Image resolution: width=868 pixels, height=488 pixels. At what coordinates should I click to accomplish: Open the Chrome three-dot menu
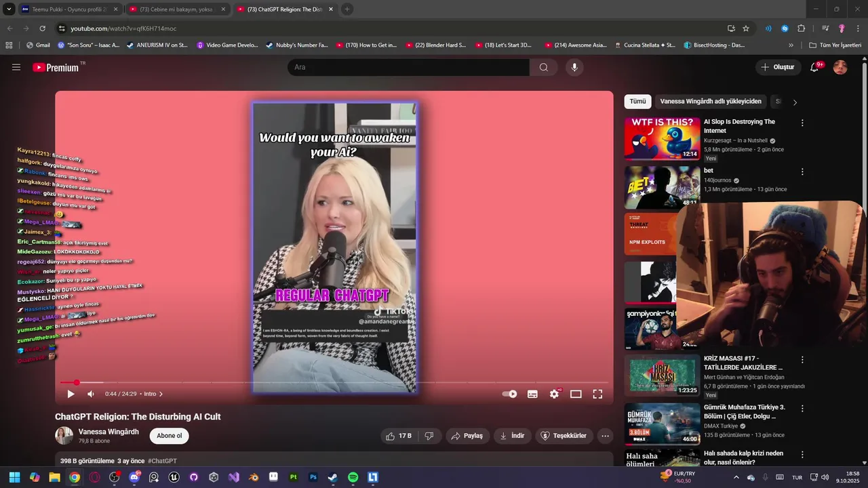coord(857,28)
